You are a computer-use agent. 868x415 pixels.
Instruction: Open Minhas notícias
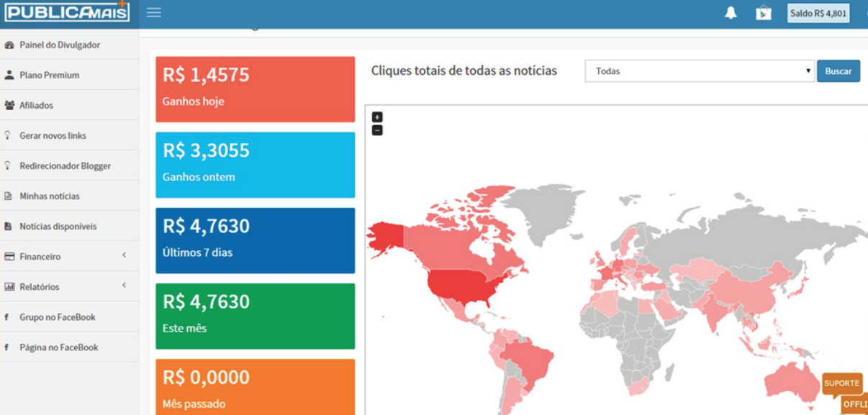(x=50, y=196)
